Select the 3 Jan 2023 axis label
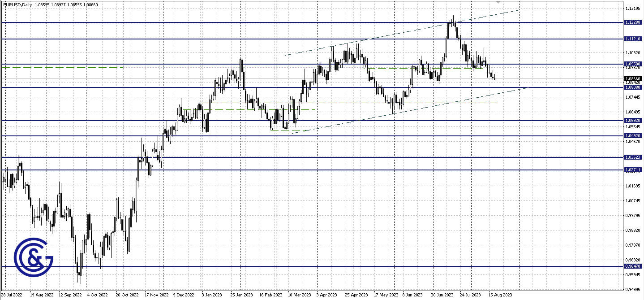The image size is (644, 300). point(213,296)
